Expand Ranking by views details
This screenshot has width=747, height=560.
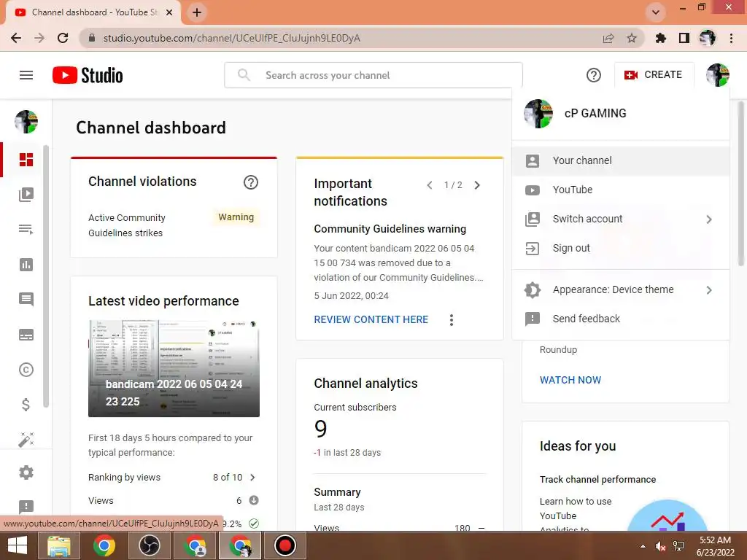252,477
